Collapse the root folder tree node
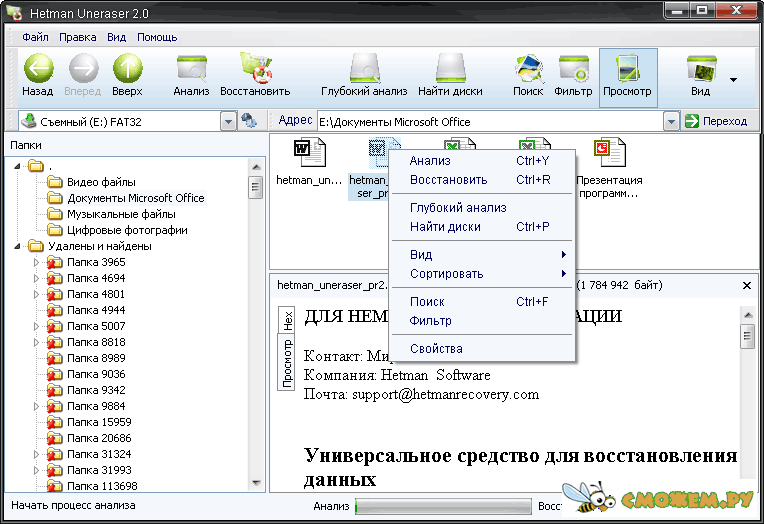The image size is (764, 524). [18, 166]
